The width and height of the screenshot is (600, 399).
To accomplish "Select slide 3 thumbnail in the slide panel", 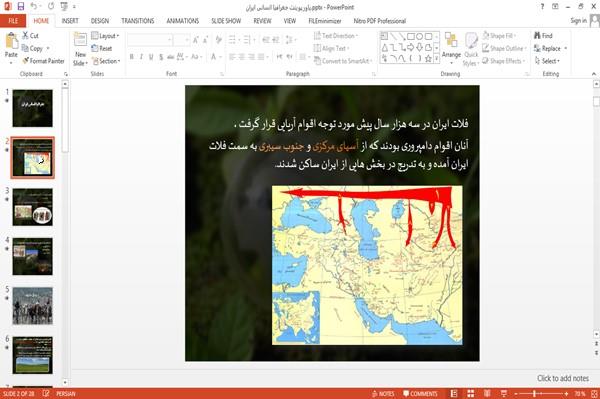I will pos(33,207).
